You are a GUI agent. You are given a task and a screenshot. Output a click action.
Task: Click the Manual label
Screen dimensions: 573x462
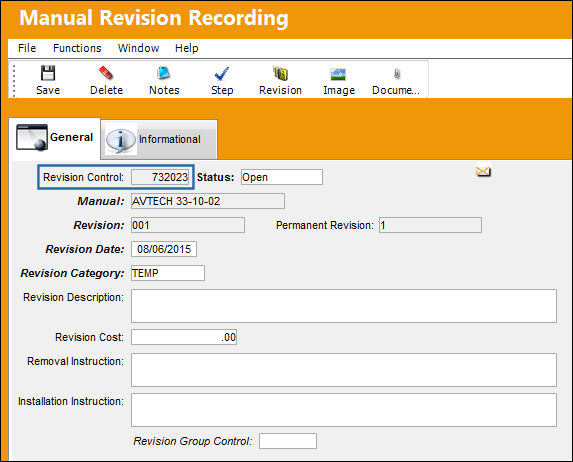pyautogui.click(x=101, y=201)
